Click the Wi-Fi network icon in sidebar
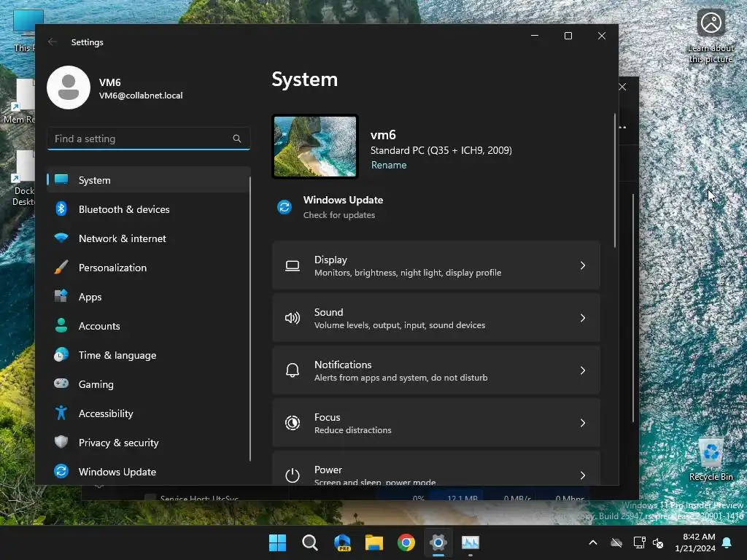This screenshot has width=747, height=560. tap(61, 238)
